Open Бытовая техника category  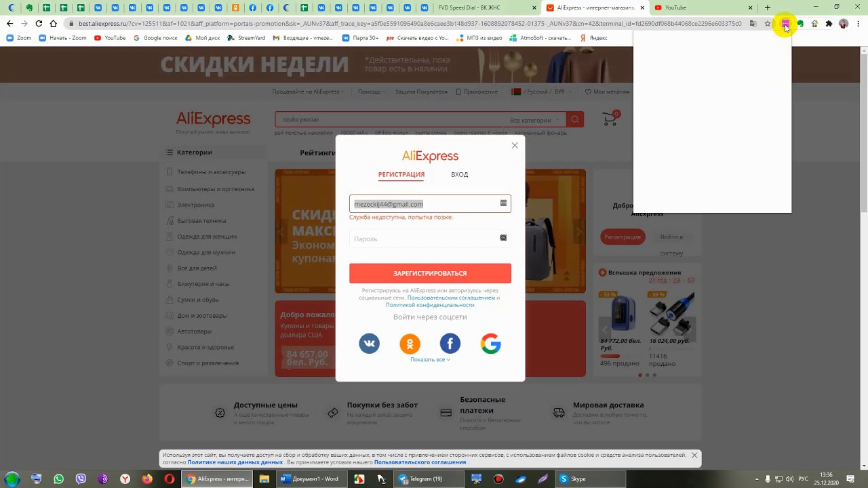[x=201, y=221]
